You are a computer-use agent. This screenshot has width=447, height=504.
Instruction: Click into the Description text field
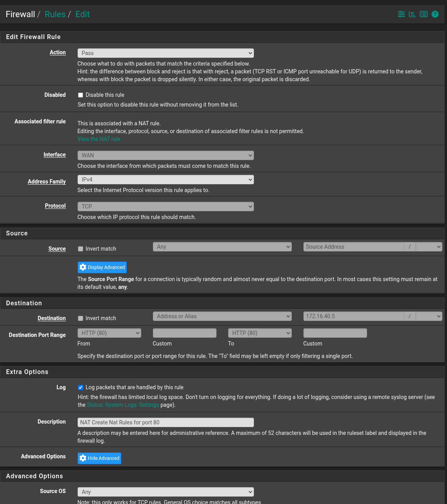coord(165,422)
